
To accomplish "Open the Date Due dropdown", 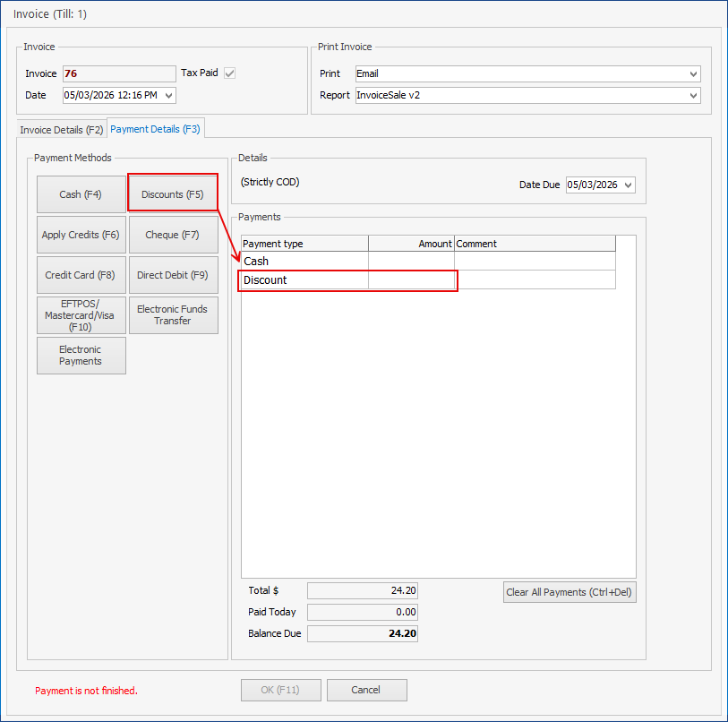I will (x=629, y=185).
